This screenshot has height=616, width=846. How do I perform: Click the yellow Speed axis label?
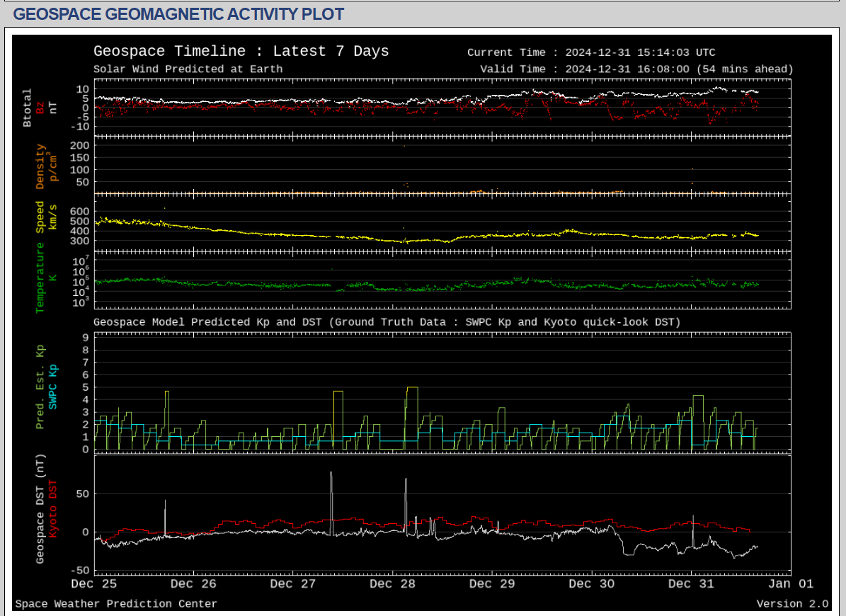click(x=40, y=217)
